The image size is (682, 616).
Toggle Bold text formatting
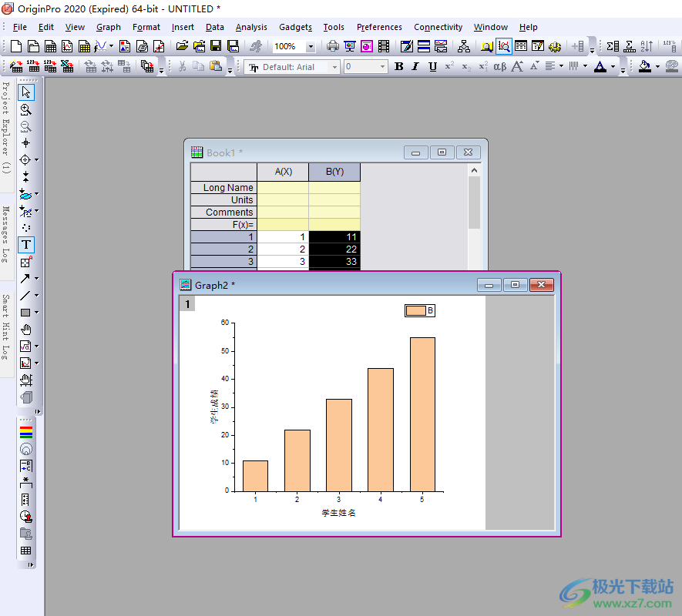(x=399, y=66)
